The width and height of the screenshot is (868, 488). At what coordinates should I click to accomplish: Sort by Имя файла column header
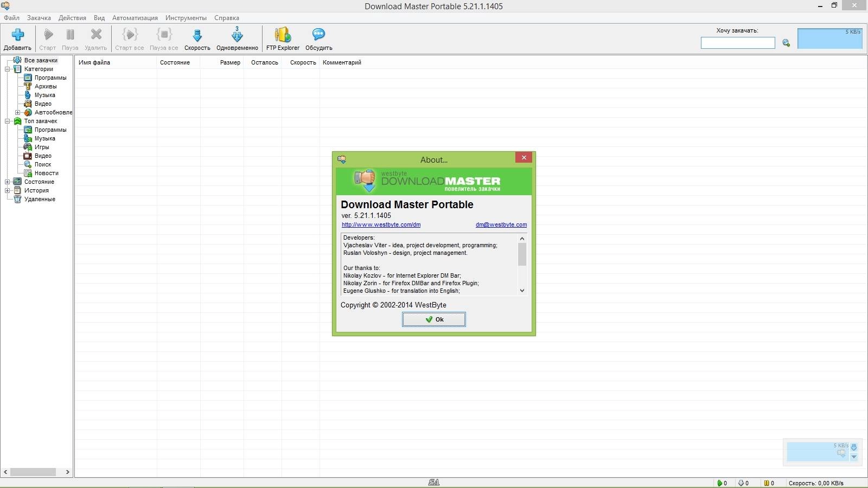click(x=115, y=62)
